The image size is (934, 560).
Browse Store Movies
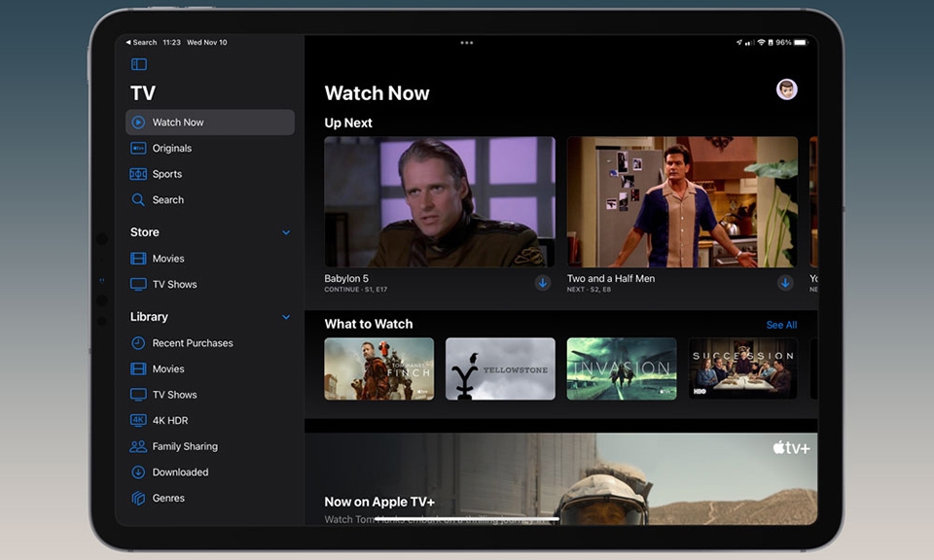tap(210, 259)
